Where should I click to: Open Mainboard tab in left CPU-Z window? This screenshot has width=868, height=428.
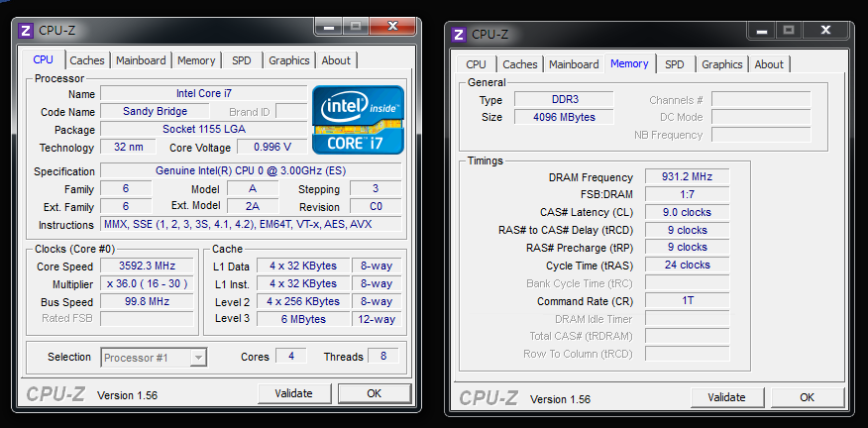[141, 60]
